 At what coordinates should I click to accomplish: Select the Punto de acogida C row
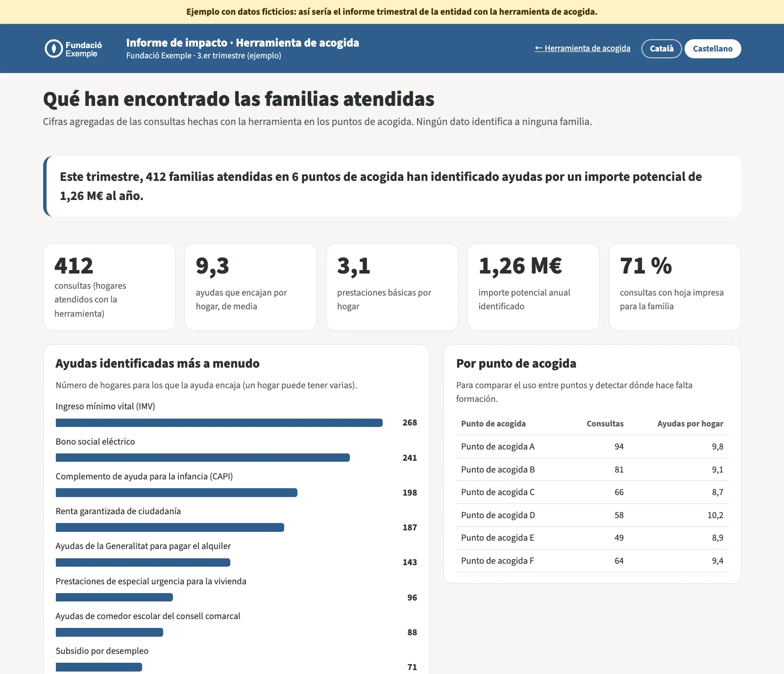pyautogui.click(x=592, y=492)
